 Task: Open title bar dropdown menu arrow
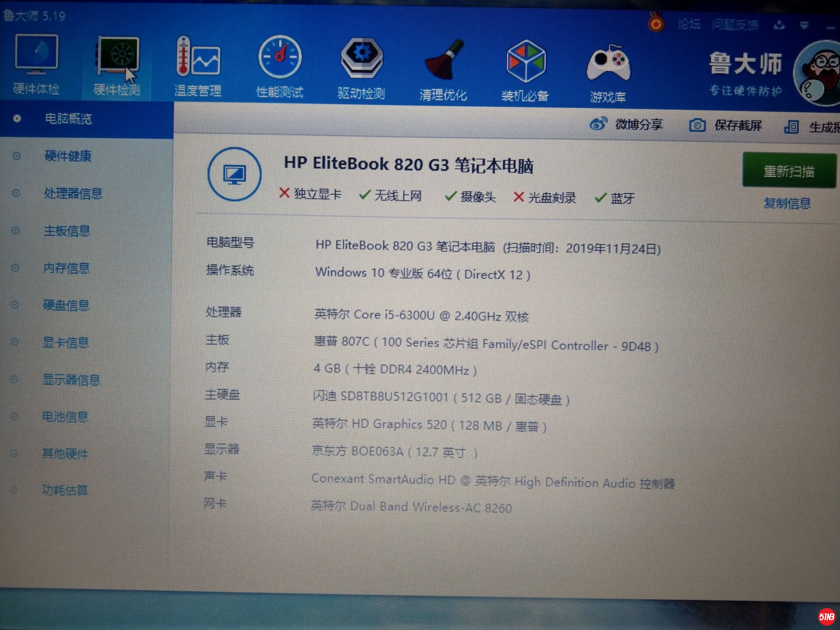(x=804, y=25)
